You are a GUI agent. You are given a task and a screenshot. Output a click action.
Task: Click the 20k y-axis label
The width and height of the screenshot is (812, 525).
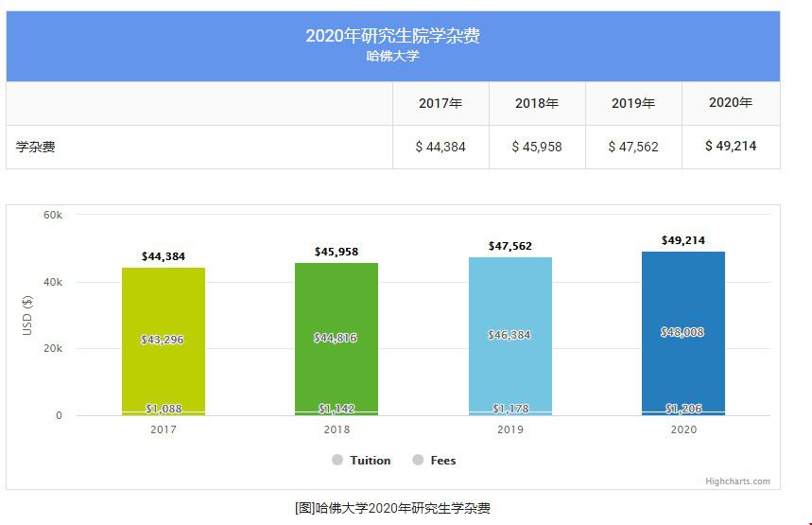[53, 348]
